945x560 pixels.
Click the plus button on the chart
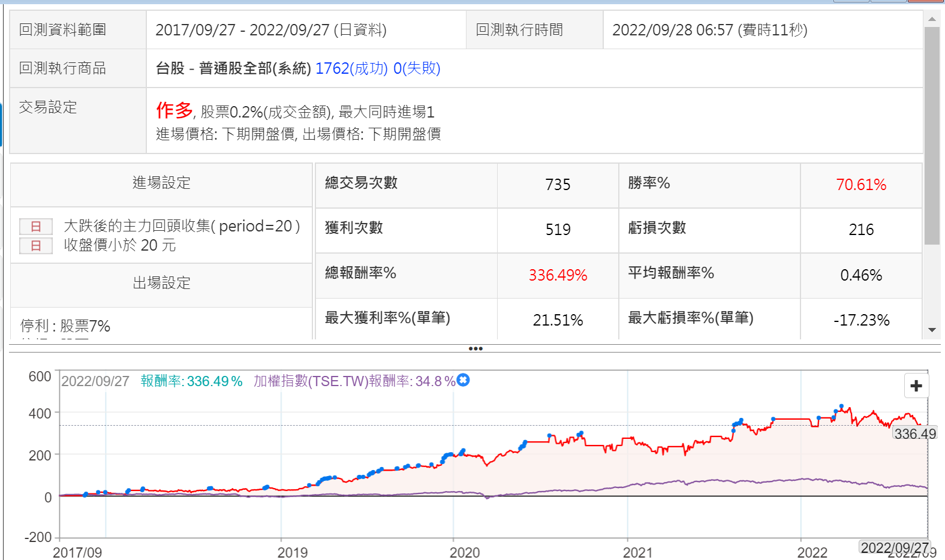point(916,386)
